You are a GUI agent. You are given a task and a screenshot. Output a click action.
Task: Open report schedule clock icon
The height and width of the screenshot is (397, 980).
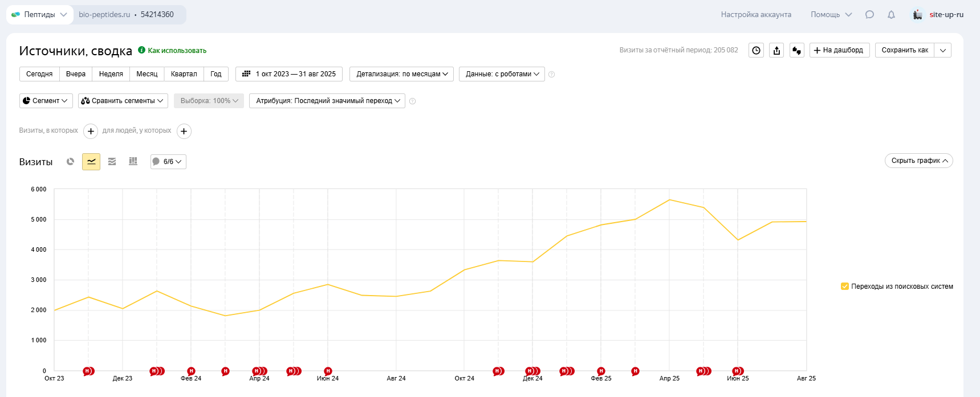(756, 51)
